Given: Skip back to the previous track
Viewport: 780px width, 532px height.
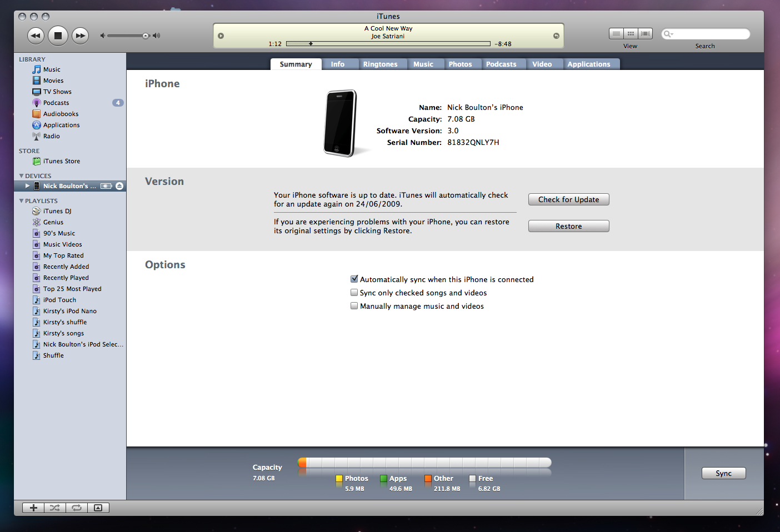Looking at the screenshot, I should pos(36,36).
